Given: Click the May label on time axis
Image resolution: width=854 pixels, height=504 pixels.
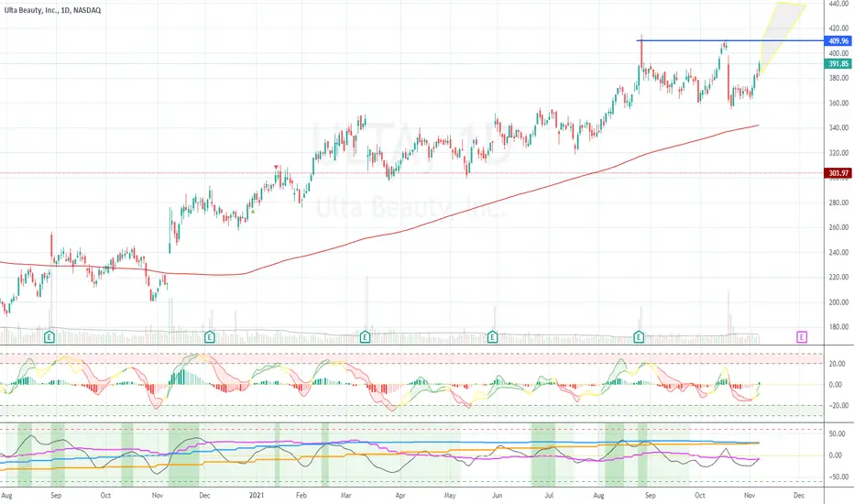Looking at the screenshot, I should pos(450,495).
